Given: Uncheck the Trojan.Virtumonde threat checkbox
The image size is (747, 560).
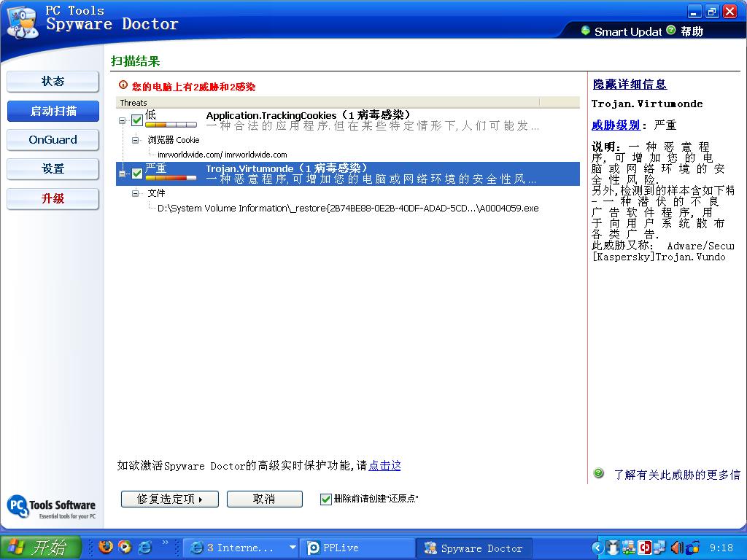Looking at the screenshot, I should coord(137,174).
